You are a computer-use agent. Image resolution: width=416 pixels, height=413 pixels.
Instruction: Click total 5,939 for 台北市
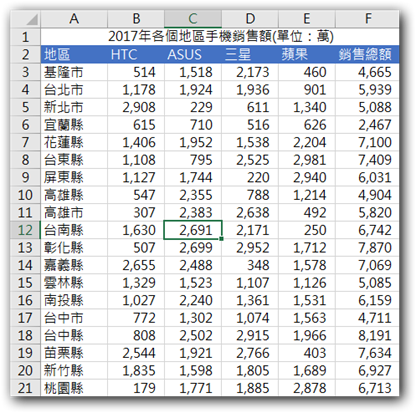pyautogui.click(x=367, y=90)
